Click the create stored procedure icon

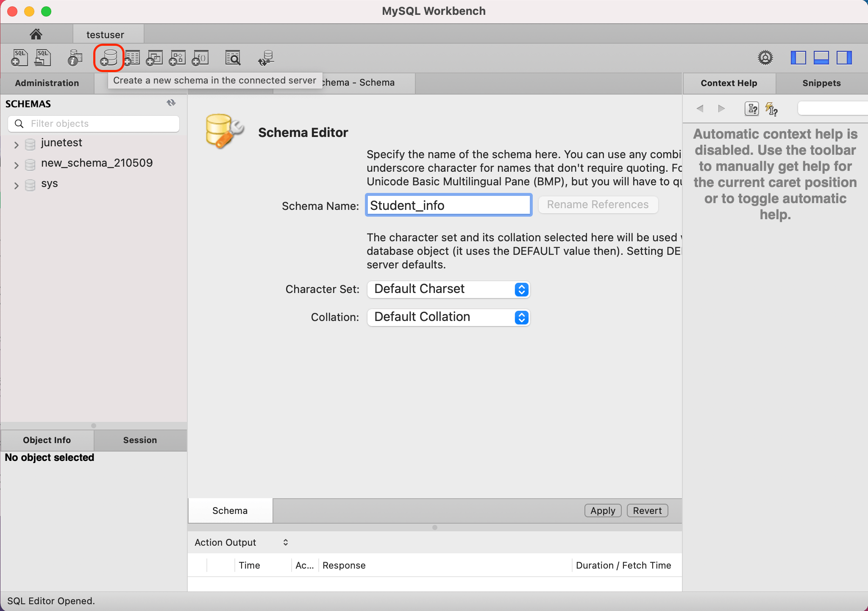point(177,58)
